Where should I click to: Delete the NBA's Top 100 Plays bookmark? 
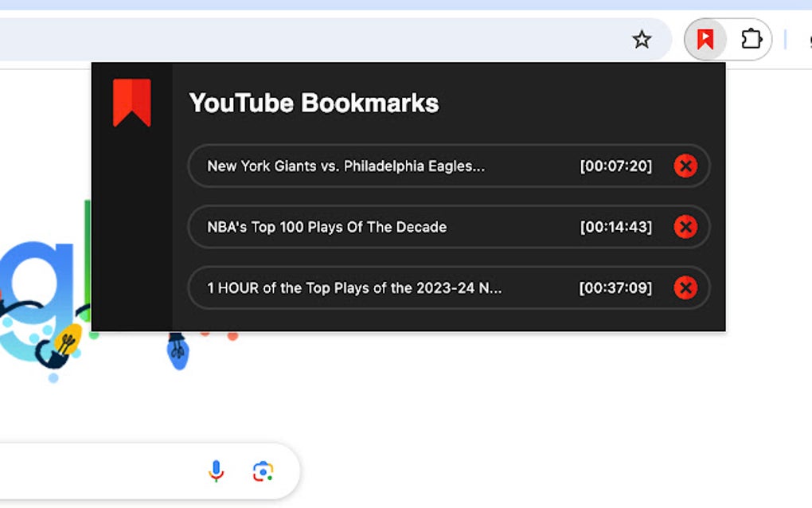pyautogui.click(x=685, y=227)
